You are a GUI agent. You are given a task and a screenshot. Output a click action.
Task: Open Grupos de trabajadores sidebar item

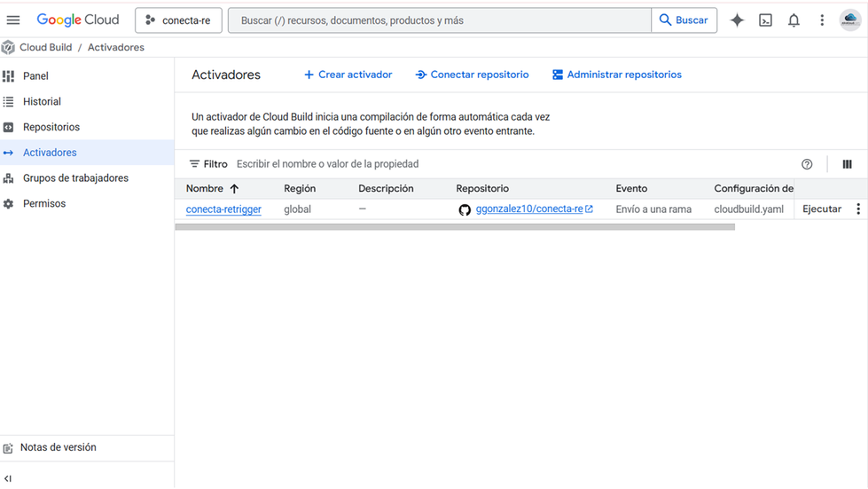[x=87, y=177]
